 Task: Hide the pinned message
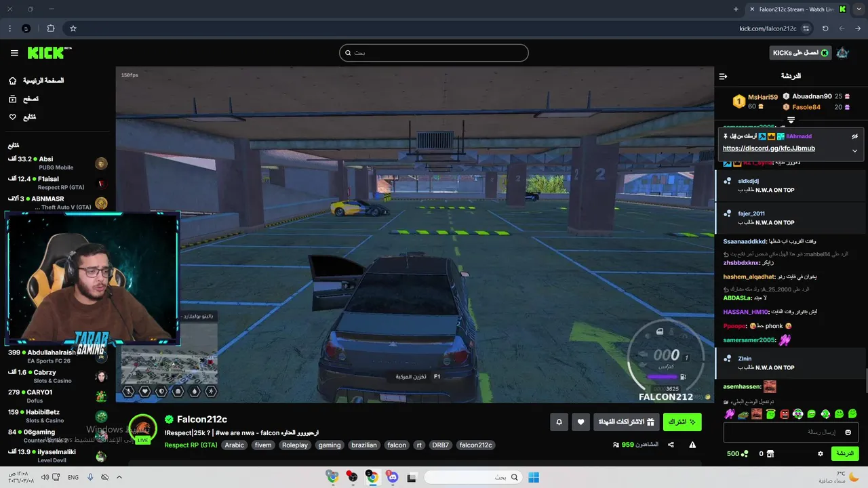854,136
